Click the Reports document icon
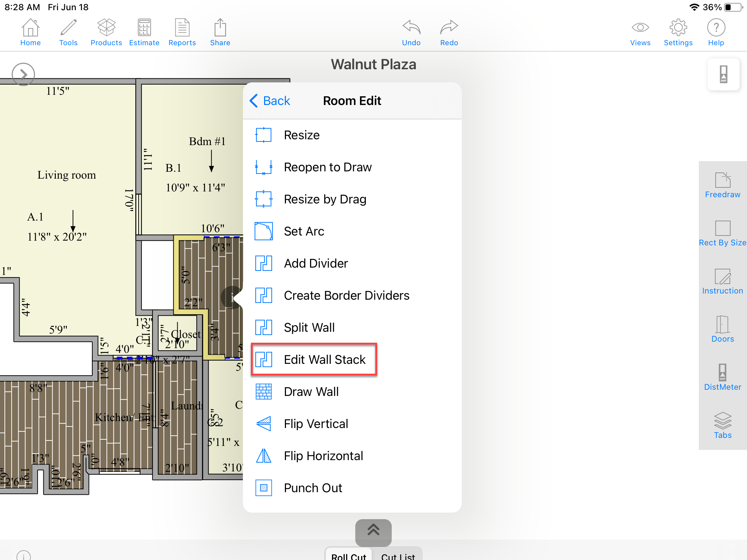747x560 pixels. click(182, 32)
